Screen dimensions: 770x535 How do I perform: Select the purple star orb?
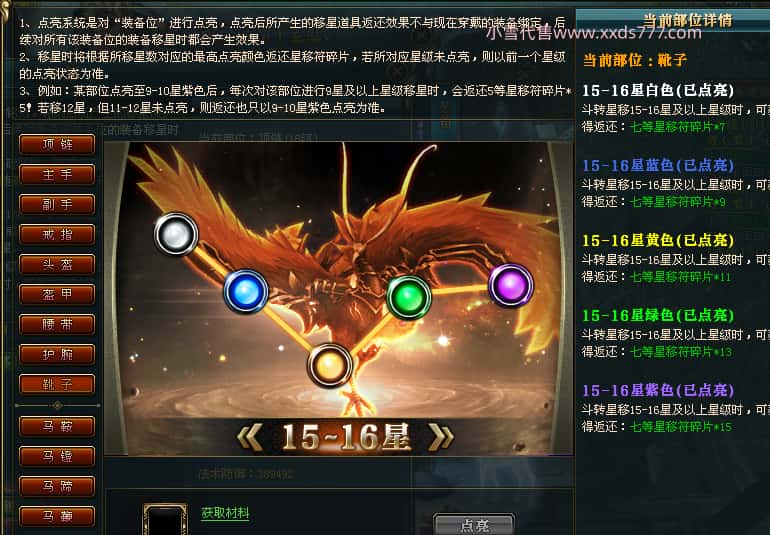(x=511, y=285)
